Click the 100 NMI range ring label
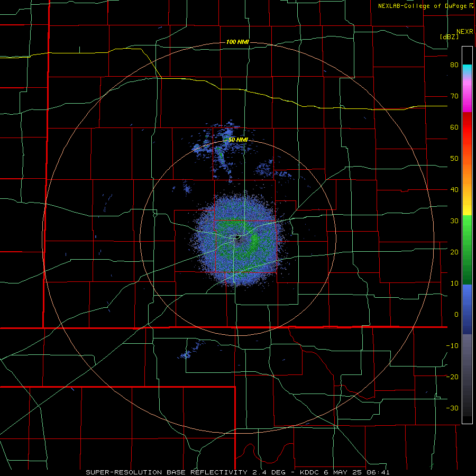 click(237, 42)
